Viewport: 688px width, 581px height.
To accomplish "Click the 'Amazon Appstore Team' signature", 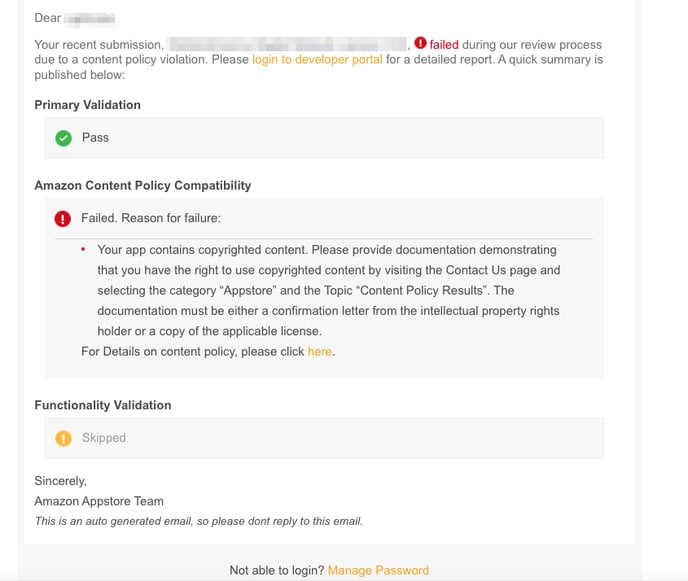I will point(99,501).
